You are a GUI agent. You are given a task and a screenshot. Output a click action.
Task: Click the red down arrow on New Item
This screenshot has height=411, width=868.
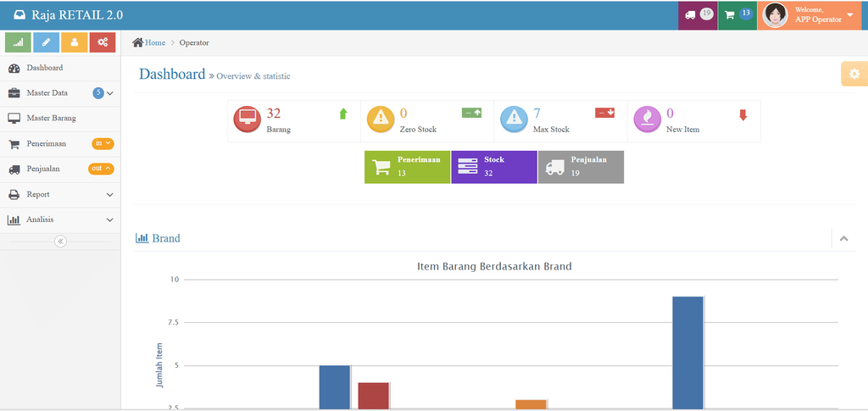pyautogui.click(x=743, y=115)
